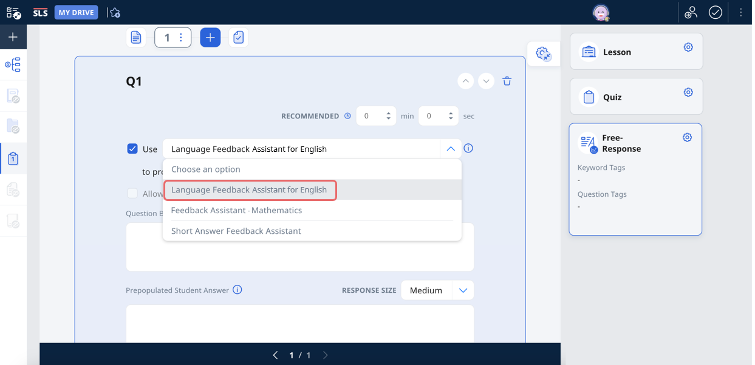Image resolution: width=755 pixels, height=365 pixels.
Task: Delete Q1 using the trash icon
Action: coord(507,81)
